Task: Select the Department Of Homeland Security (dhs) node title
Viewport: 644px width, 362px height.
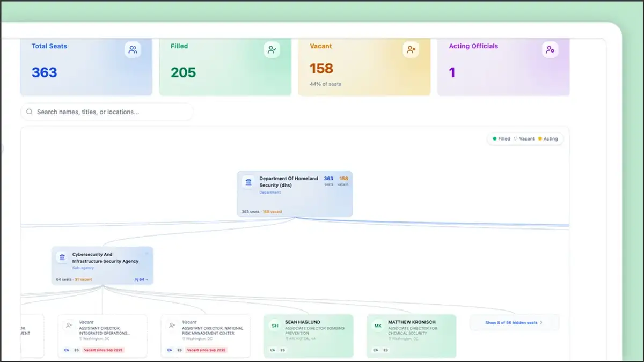Action: pos(289,182)
